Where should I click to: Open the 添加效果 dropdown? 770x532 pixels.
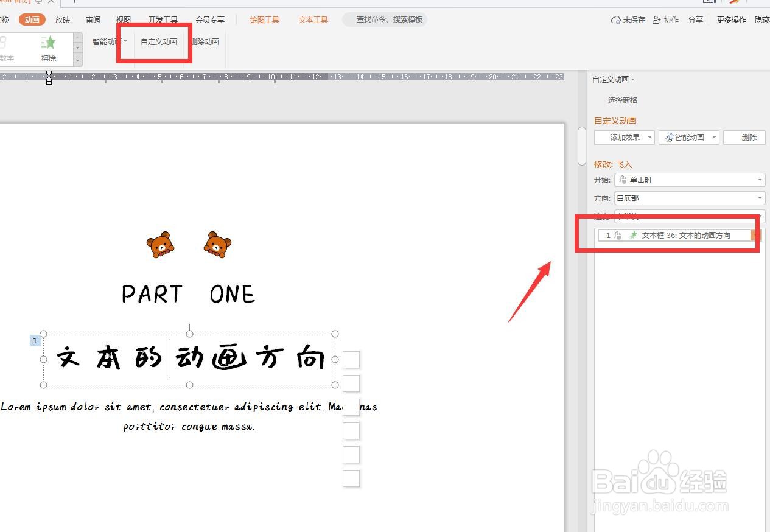click(x=625, y=138)
